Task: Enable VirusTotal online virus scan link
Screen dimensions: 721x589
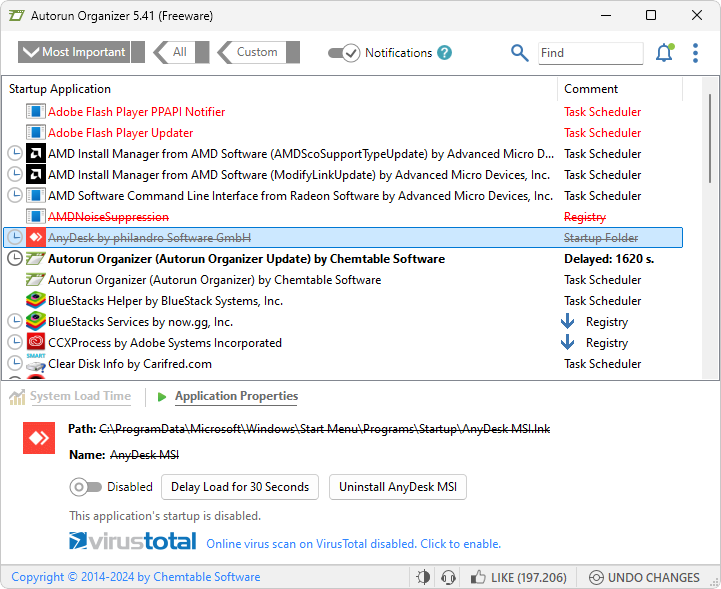Action: 353,544
